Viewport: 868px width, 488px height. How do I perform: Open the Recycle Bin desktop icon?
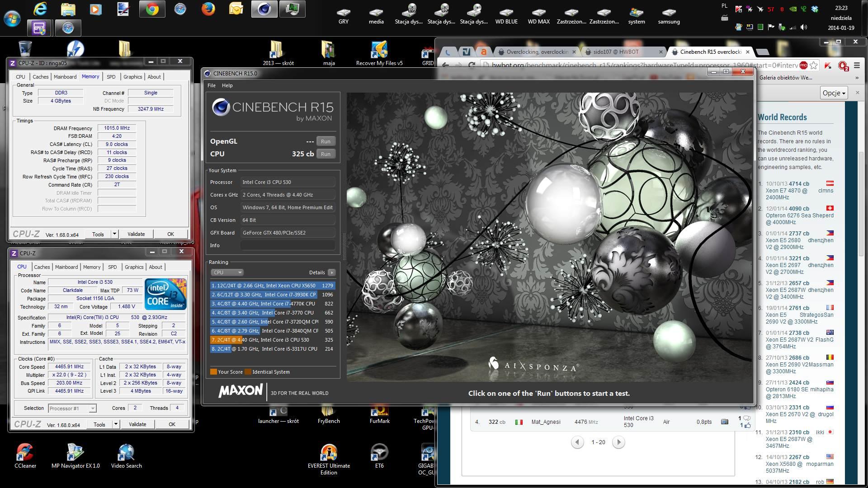[x=25, y=49]
